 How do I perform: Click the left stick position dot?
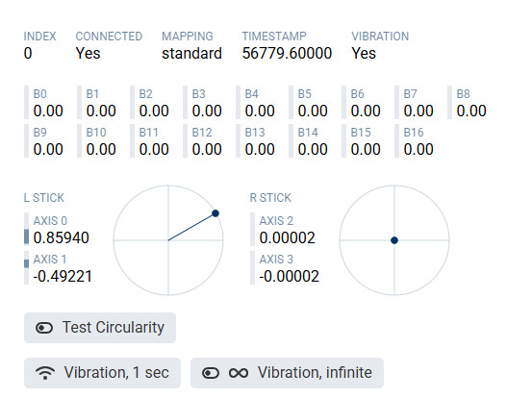pyautogui.click(x=215, y=213)
